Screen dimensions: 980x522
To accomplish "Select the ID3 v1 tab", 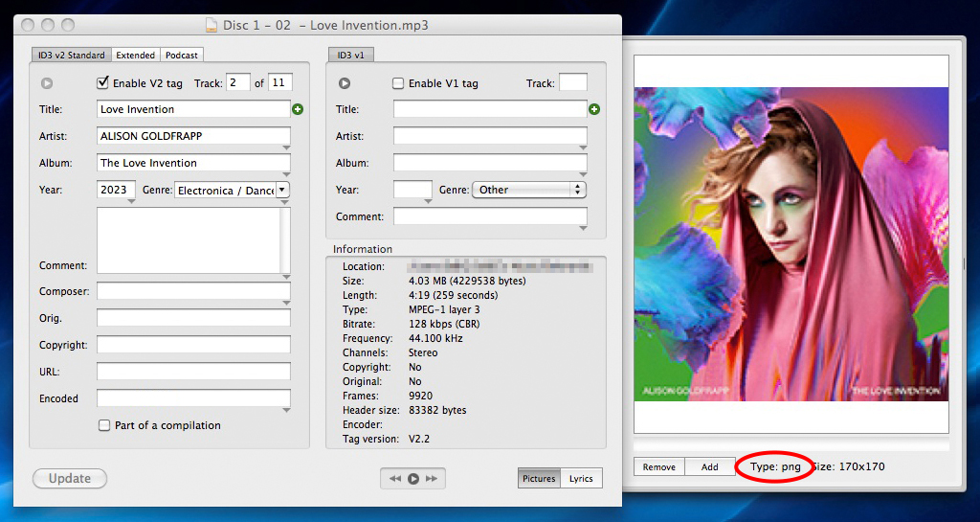I will coord(350,55).
